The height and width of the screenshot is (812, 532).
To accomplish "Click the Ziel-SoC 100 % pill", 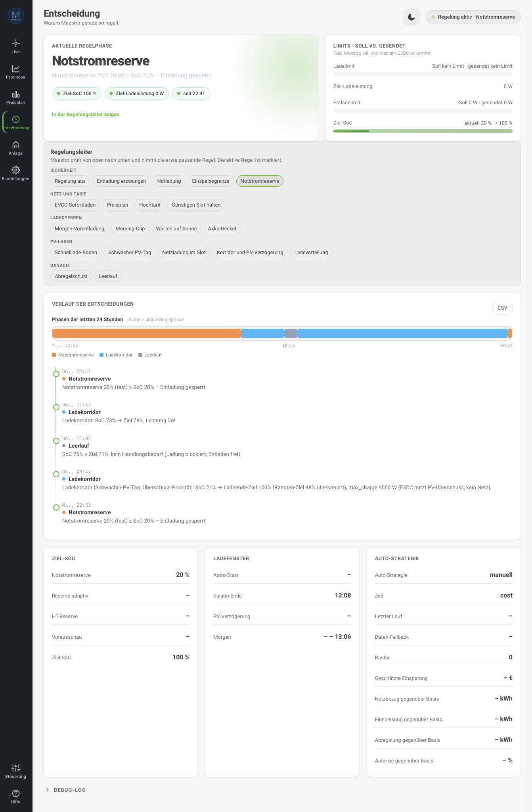I will click(x=77, y=94).
